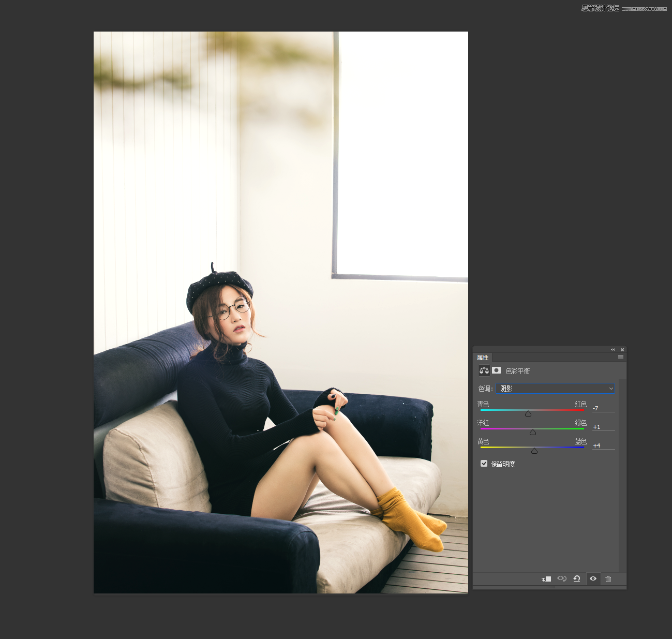Click the 黄色-蓝色 slider handle
This screenshot has height=639, width=672.
[x=534, y=451]
